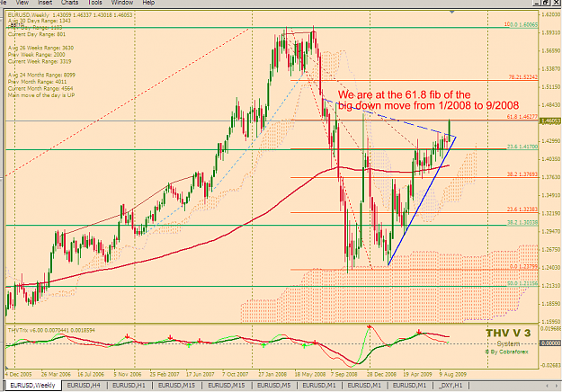The height and width of the screenshot is (392, 562).
Task: Switch to the EURUSD,Weekly chart tab
Action: click(x=32, y=385)
